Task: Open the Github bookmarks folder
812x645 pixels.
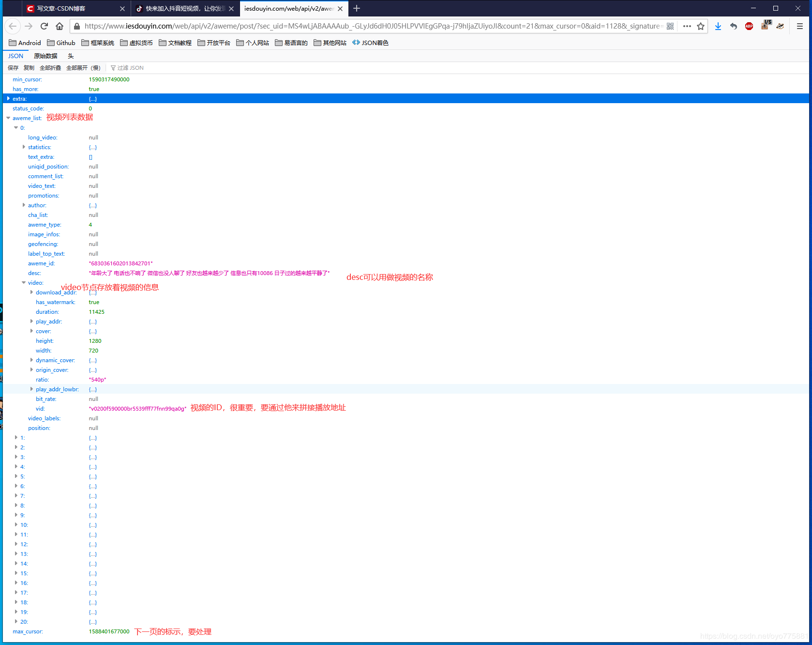Action: [x=61, y=43]
